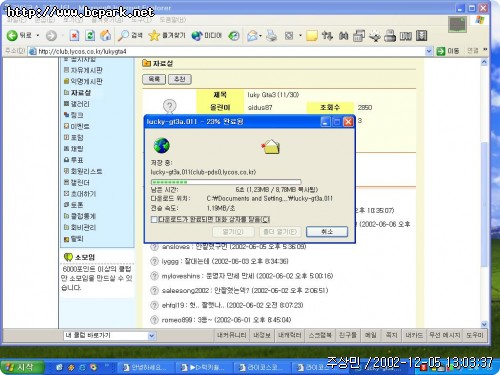Open 포럼 in the sidebar
The image size is (500, 375).
[77, 137]
